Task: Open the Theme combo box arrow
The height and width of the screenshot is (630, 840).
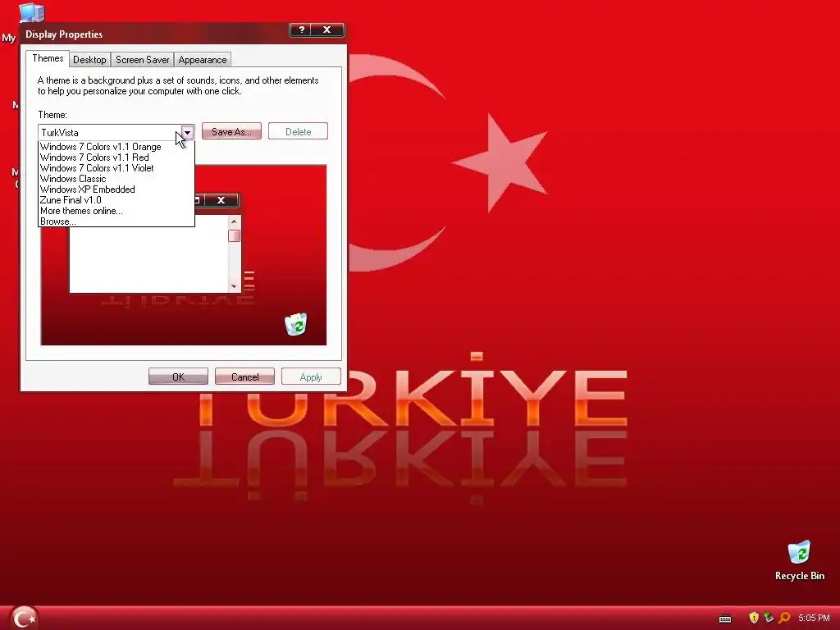Action: (187, 132)
